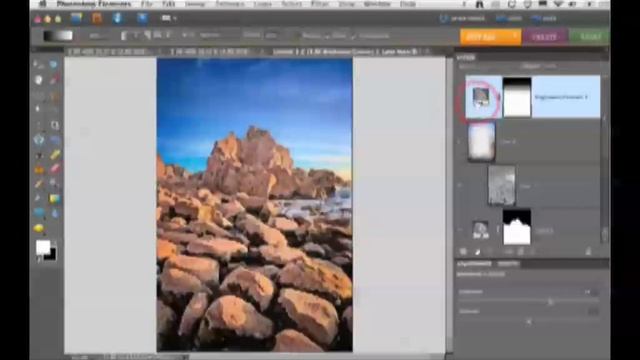
Task: Click the Contrast value field
Action: click(x=593, y=311)
